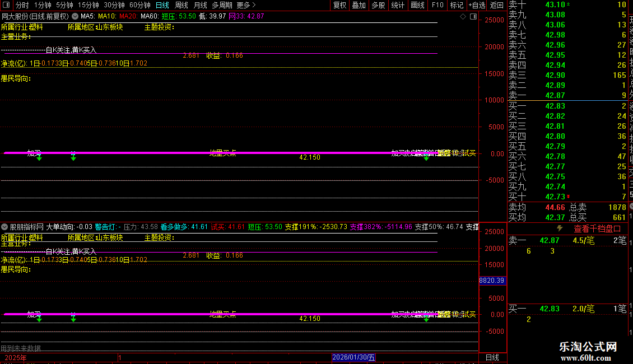Click the up arrow beside 卖十 price
The width and height of the screenshot is (633, 364).
(x=569, y=4)
